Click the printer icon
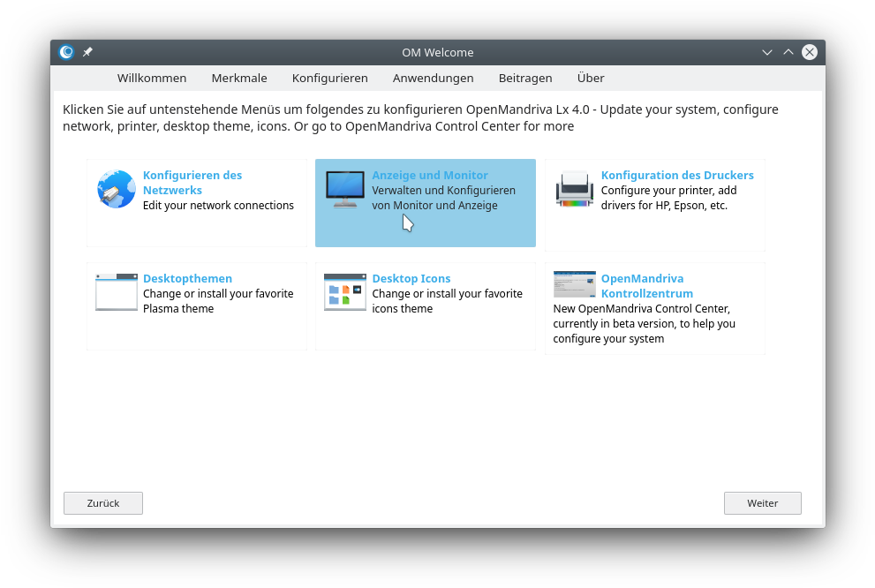 pyautogui.click(x=574, y=189)
